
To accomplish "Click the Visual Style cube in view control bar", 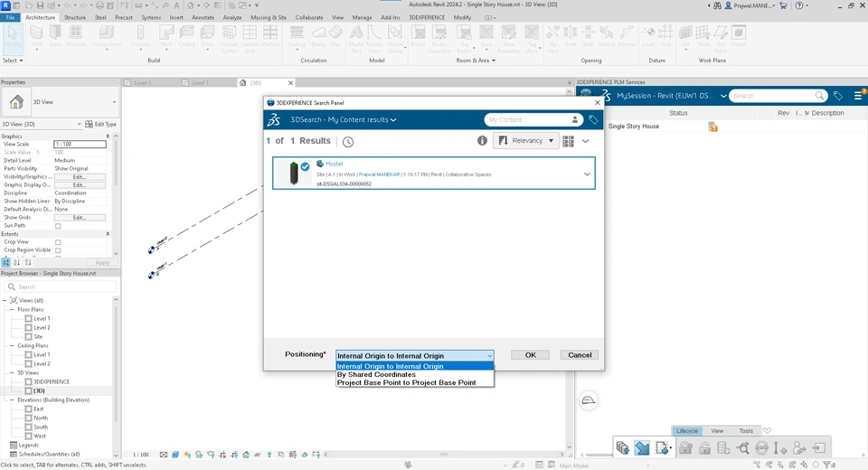I will tap(175, 455).
